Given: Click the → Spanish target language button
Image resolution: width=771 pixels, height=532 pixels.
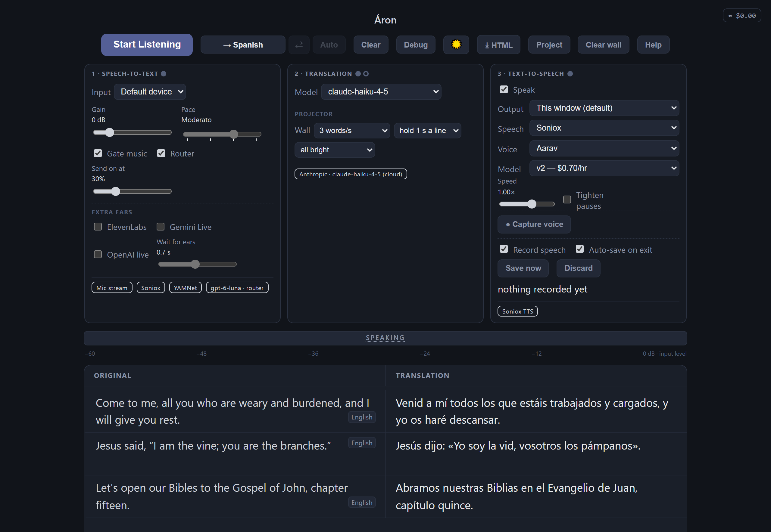Looking at the screenshot, I should pyautogui.click(x=243, y=45).
